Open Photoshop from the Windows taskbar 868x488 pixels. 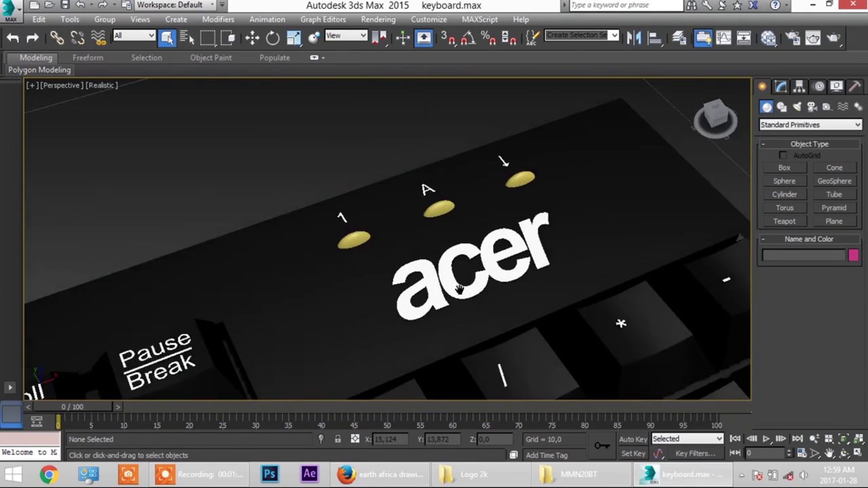pyautogui.click(x=270, y=474)
